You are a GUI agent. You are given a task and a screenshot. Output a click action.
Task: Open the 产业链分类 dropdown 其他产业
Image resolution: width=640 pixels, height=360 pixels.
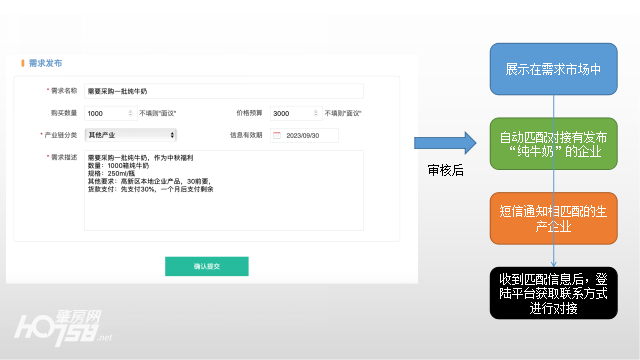(x=131, y=135)
